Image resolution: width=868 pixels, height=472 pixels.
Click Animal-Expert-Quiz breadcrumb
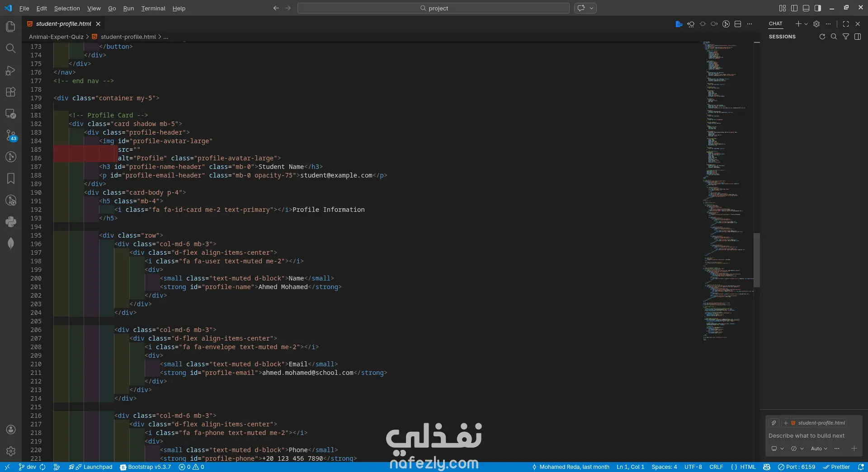56,37
